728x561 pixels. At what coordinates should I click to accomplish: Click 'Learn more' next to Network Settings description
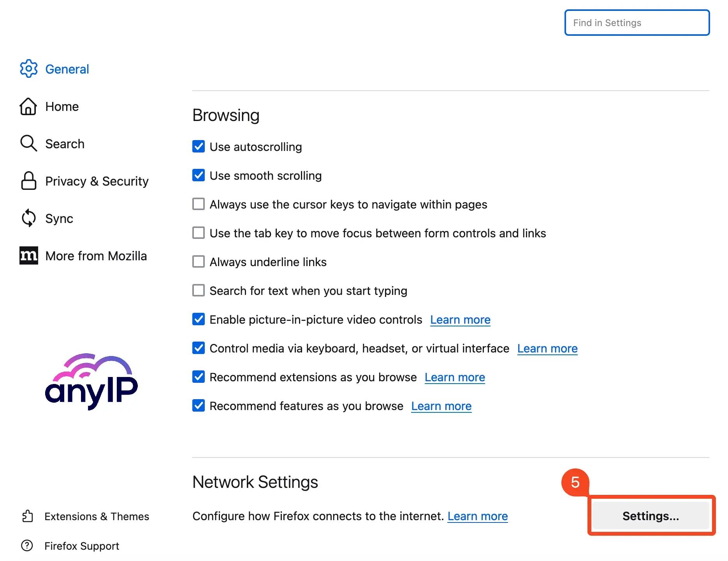point(478,516)
